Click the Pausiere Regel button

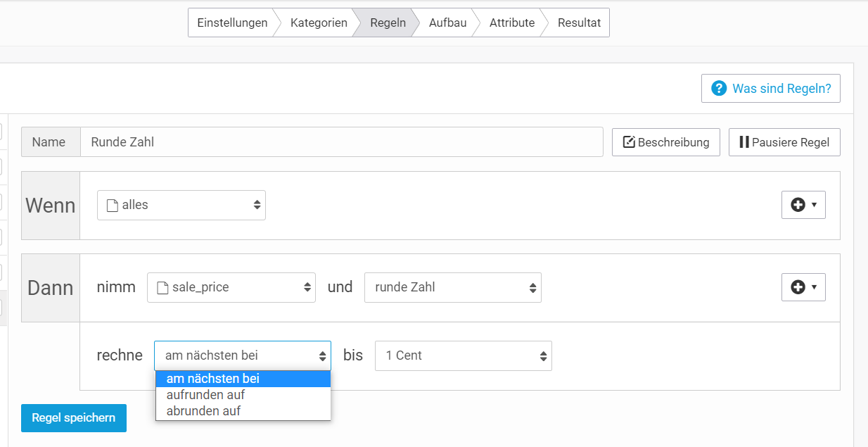784,142
